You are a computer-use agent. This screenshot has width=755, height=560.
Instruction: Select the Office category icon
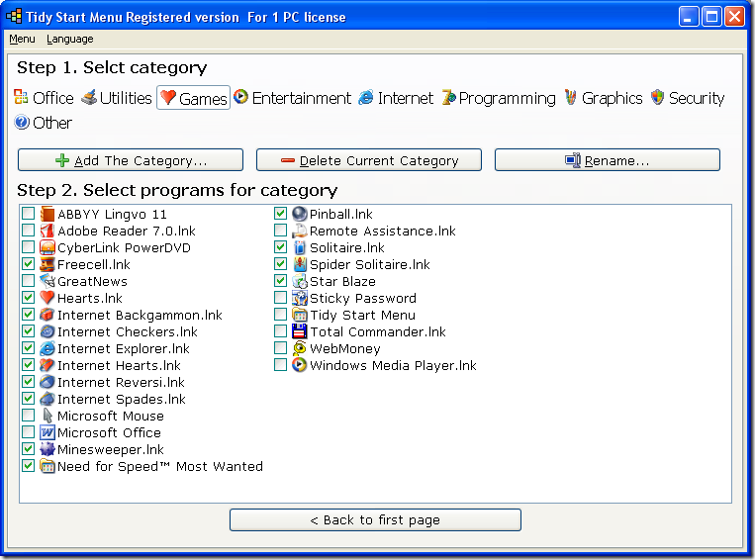tap(21, 97)
